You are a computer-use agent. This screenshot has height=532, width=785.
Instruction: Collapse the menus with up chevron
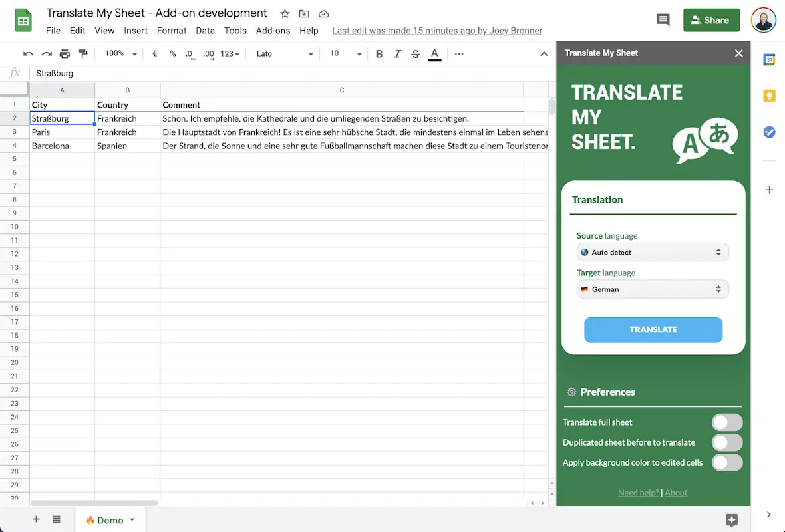tap(544, 54)
